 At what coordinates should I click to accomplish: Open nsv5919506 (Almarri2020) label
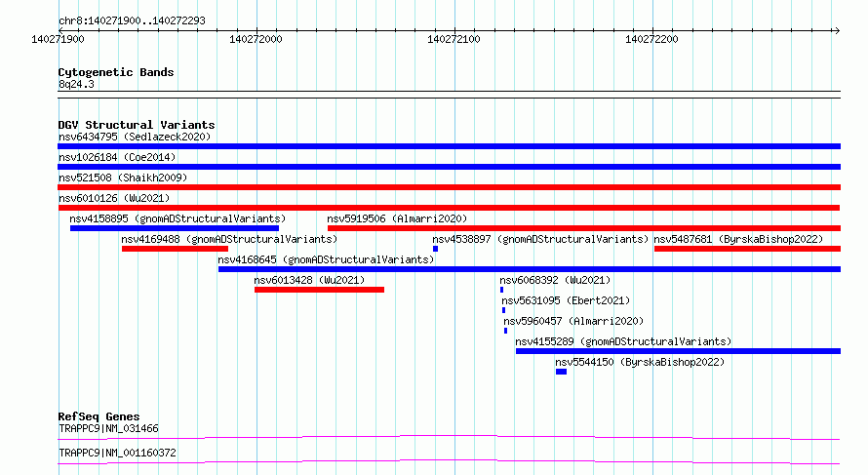click(x=397, y=218)
